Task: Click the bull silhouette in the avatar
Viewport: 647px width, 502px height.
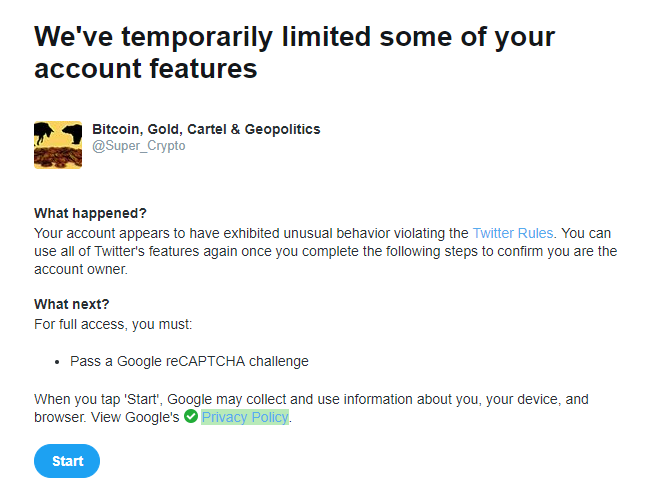Action: click(x=43, y=134)
